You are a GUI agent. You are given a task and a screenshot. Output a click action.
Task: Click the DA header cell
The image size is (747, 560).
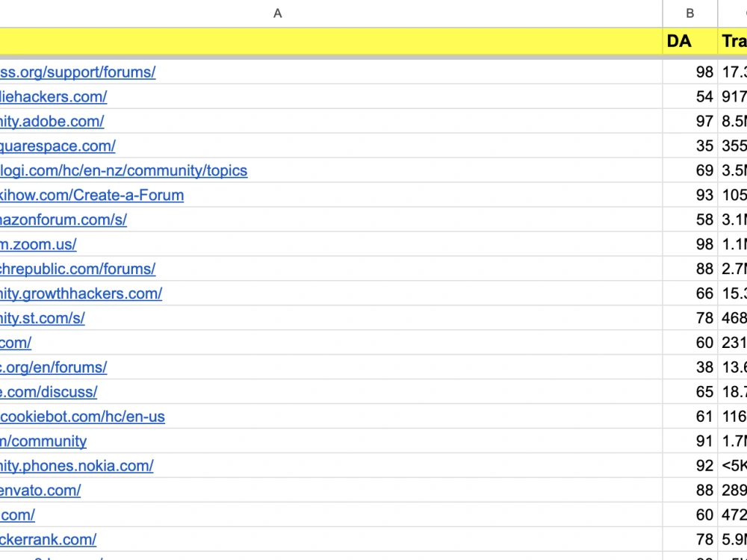click(x=689, y=41)
